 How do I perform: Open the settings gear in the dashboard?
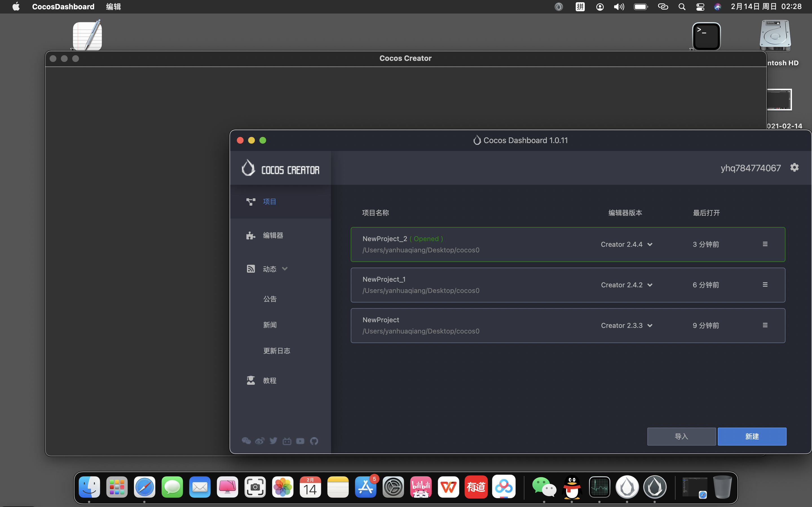click(x=794, y=167)
